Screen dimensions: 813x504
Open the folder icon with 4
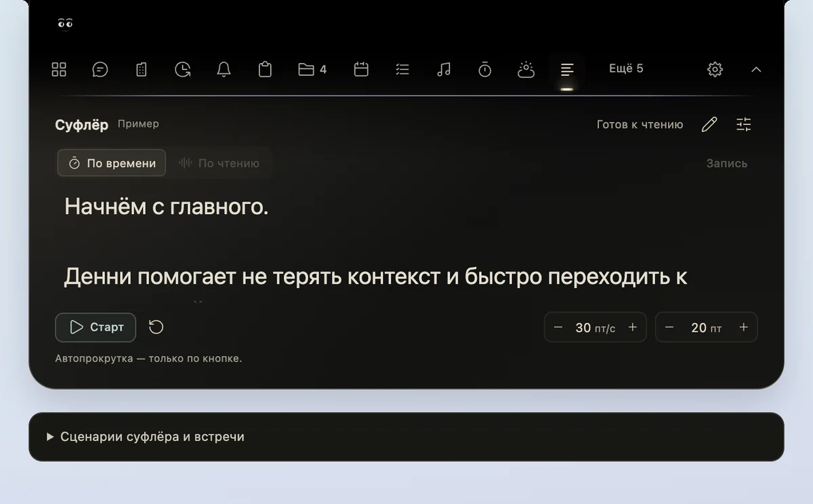pyautogui.click(x=312, y=69)
